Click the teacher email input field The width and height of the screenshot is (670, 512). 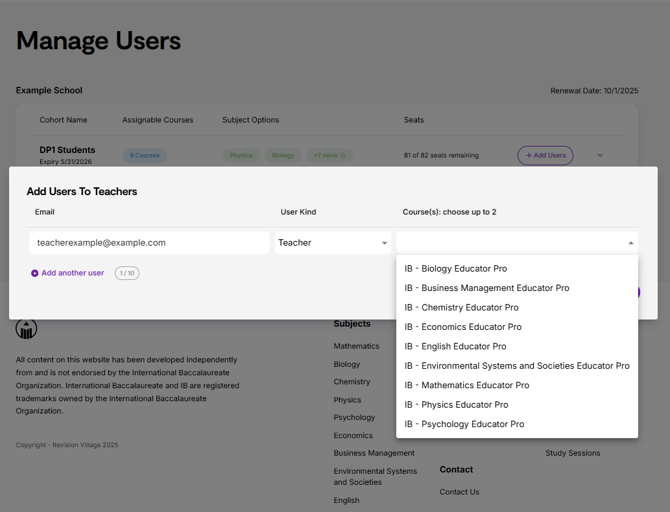[149, 243]
